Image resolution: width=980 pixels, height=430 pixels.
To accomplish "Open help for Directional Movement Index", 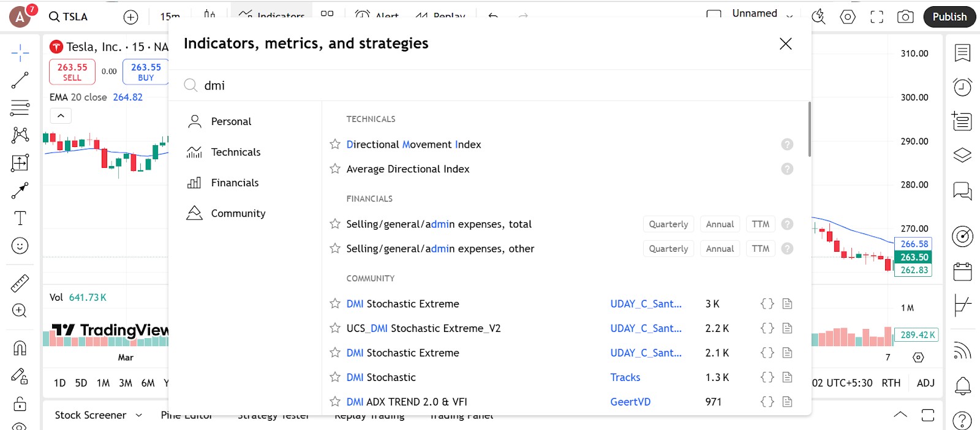I will point(788,145).
